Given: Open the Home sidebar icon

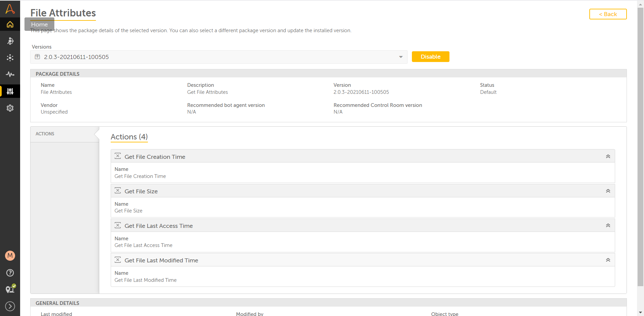Looking at the screenshot, I should (10, 24).
